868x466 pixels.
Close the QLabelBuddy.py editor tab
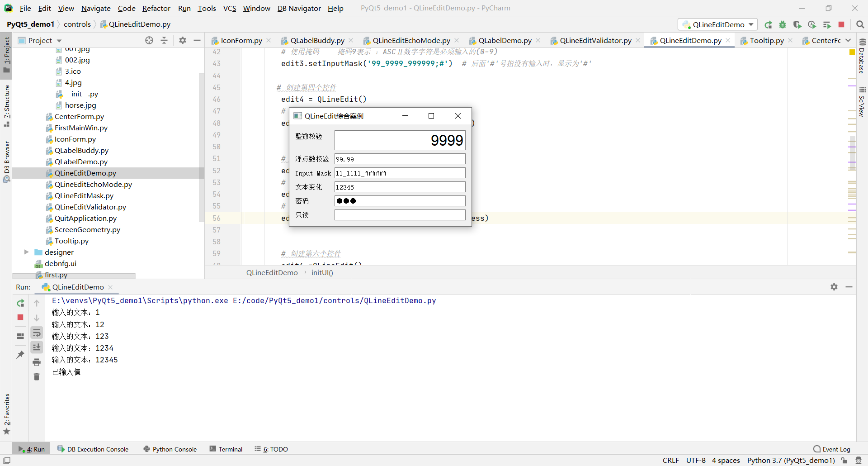click(351, 40)
